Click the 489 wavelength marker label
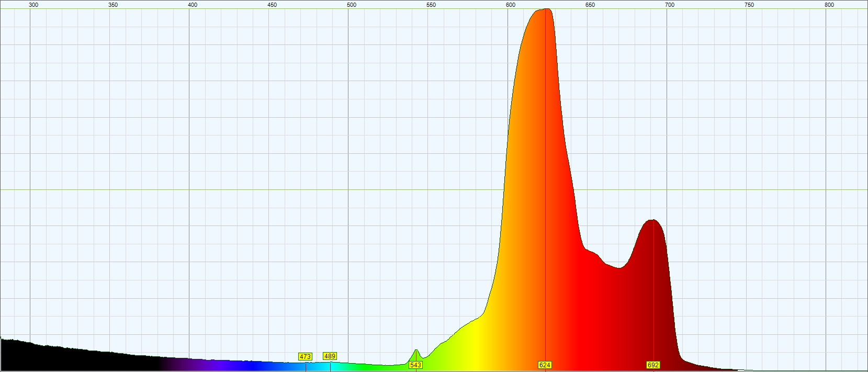The image size is (868, 372). click(330, 356)
